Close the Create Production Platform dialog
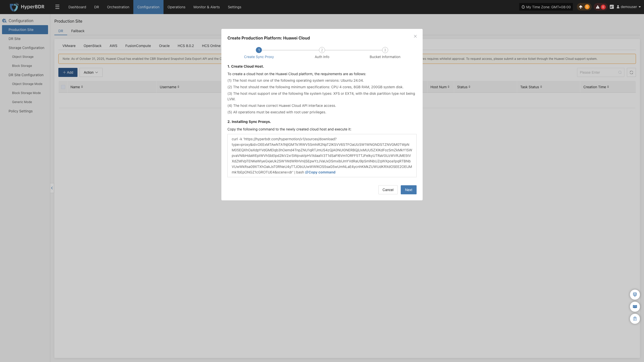644x362 pixels. pos(415,36)
